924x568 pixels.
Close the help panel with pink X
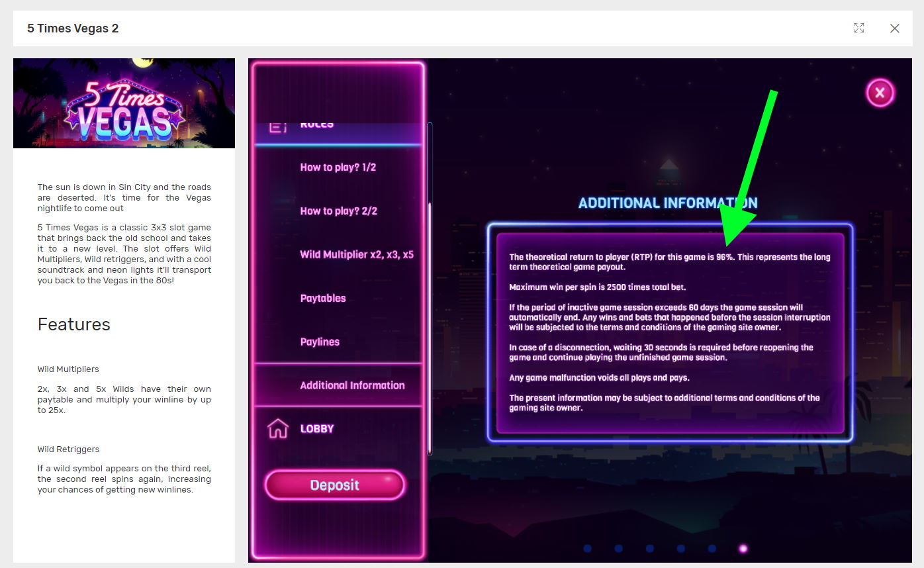tap(880, 93)
